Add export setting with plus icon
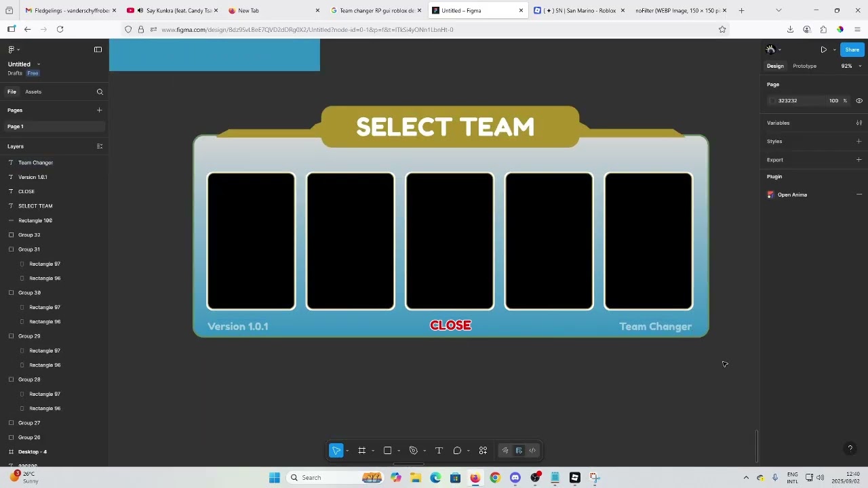 859,160
